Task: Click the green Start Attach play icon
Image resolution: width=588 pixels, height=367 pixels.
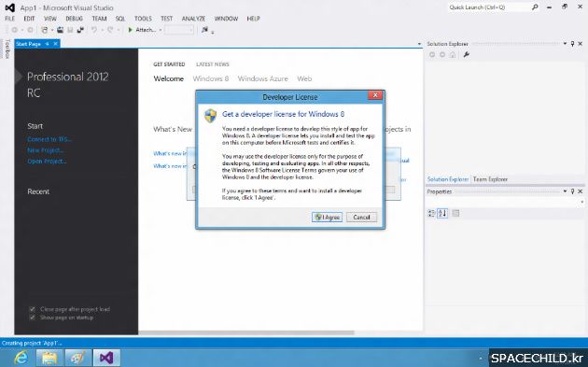Action: [x=130, y=30]
